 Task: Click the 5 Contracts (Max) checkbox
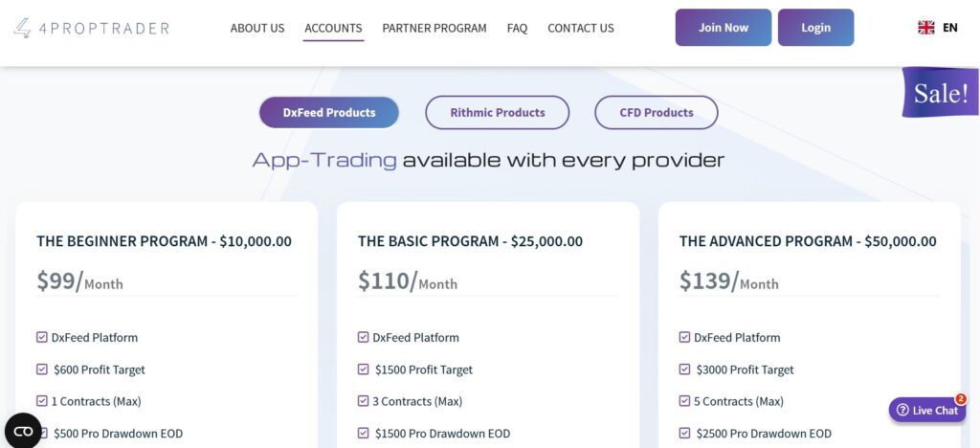tap(685, 401)
